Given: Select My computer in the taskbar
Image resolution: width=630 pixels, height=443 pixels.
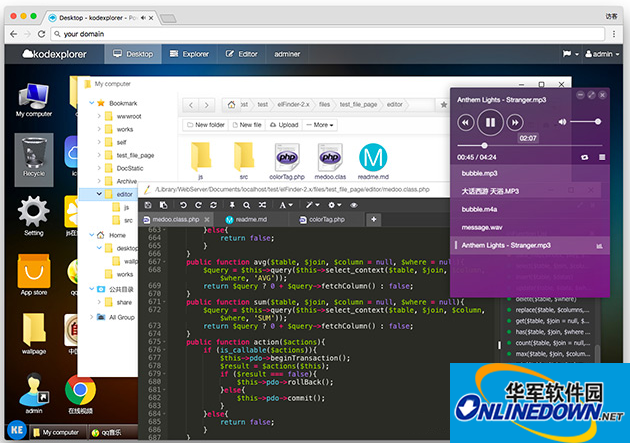Looking at the screenshot, I should tap(57, 433).
